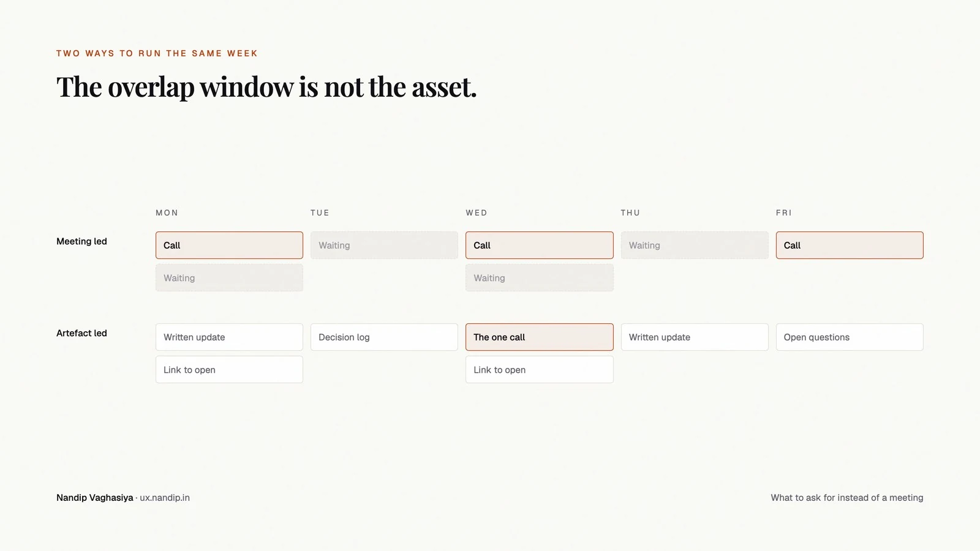Select the 'Two ways to run the same week' eyebrow

tap(157, 53)
